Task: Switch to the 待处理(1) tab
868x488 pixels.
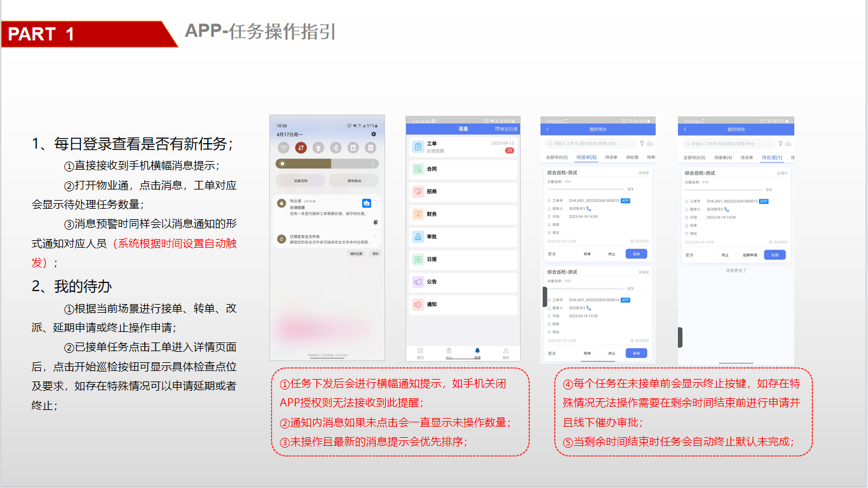Action: pos(771,157)
